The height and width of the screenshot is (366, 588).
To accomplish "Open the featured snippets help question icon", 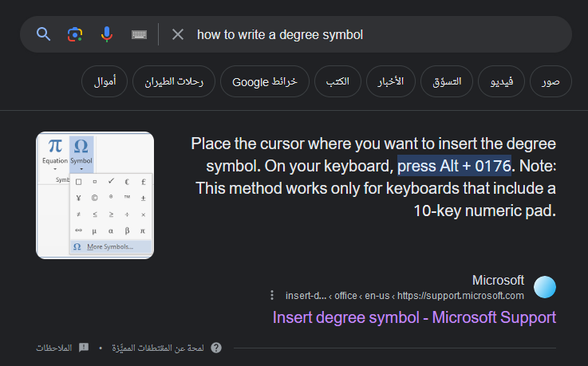I will [216, 348].
